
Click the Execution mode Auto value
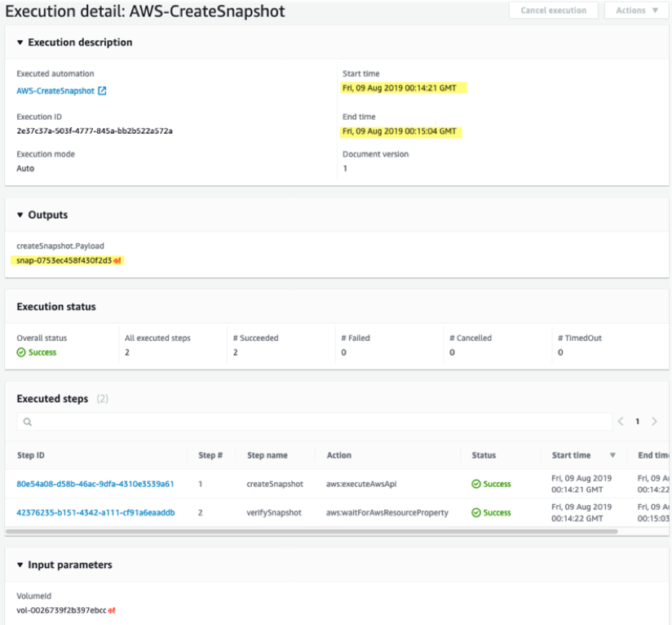(x=25, y=168)
